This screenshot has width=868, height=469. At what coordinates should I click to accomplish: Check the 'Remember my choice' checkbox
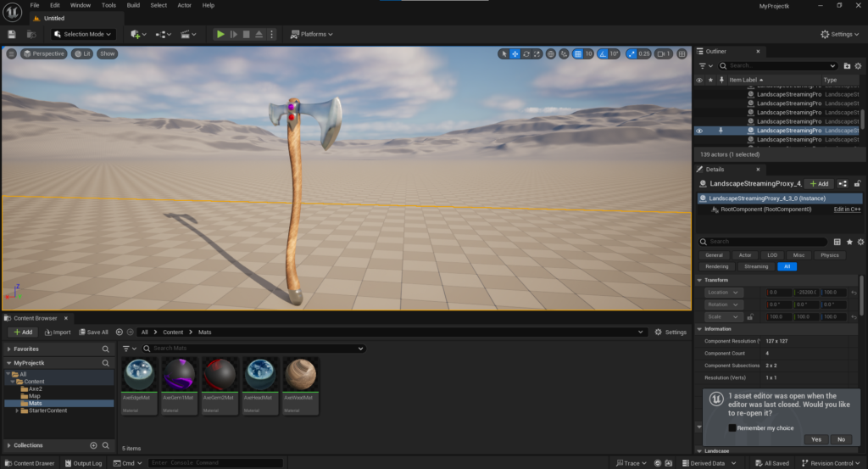pyautogui.click(x=732, y=427)
